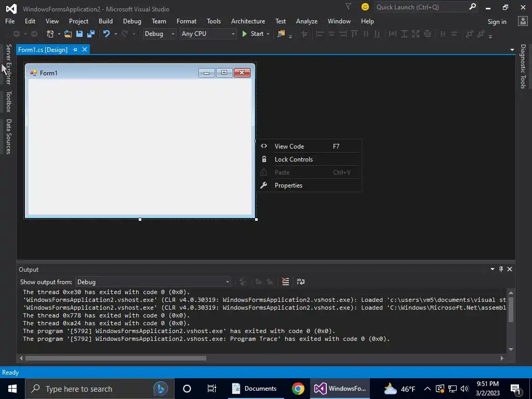Click the Make Same Width icon
The width and height of the screenshot is (532, 399).
click(393, 34)
